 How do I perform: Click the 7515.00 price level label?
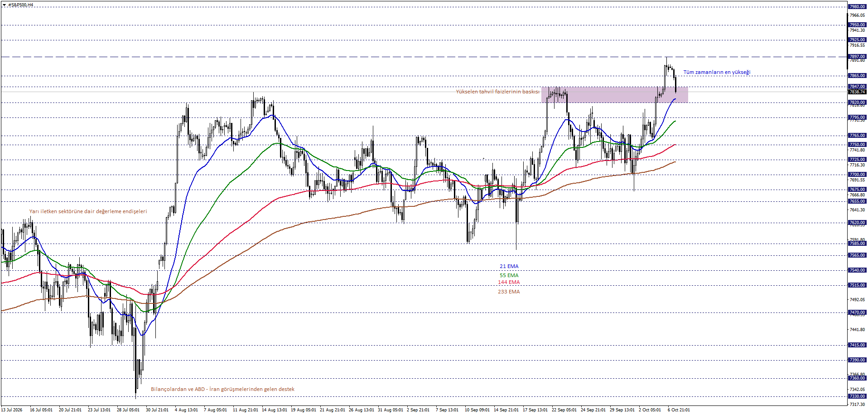[x=857, y=285]
